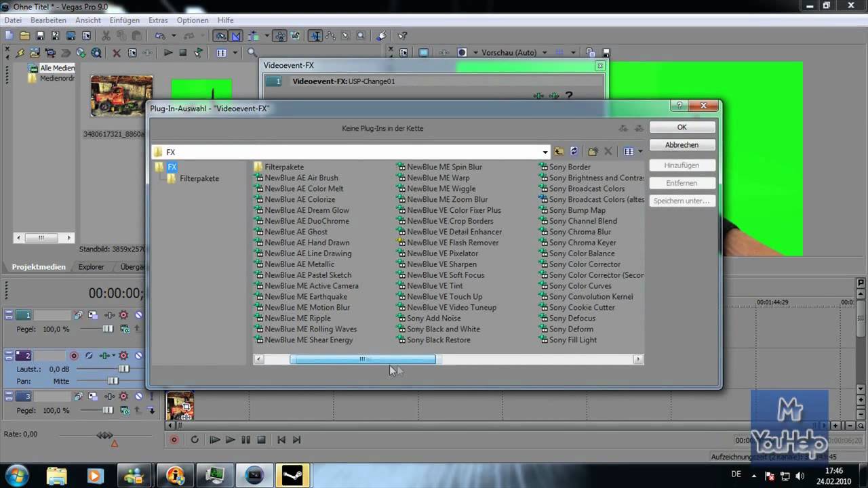Switch to the Projektmedien tab
The width and height of the screenshot is (868, 488).
pos(39,267)
